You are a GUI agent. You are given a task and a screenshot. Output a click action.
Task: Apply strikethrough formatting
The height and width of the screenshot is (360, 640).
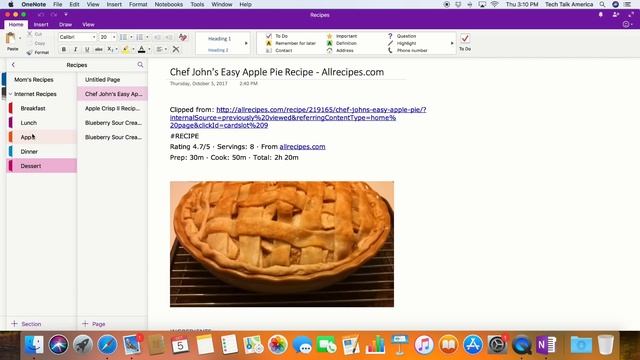point(98,49)
